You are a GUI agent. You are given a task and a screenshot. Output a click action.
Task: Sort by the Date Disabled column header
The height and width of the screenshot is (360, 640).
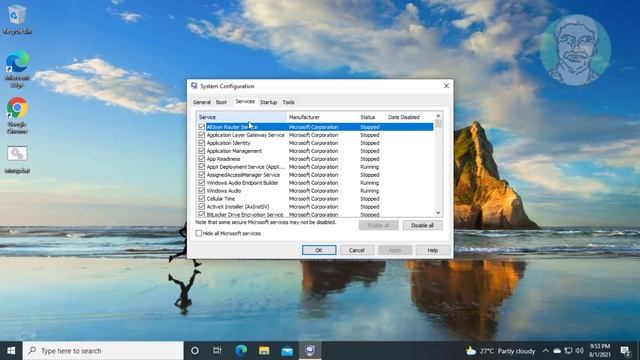410,117
